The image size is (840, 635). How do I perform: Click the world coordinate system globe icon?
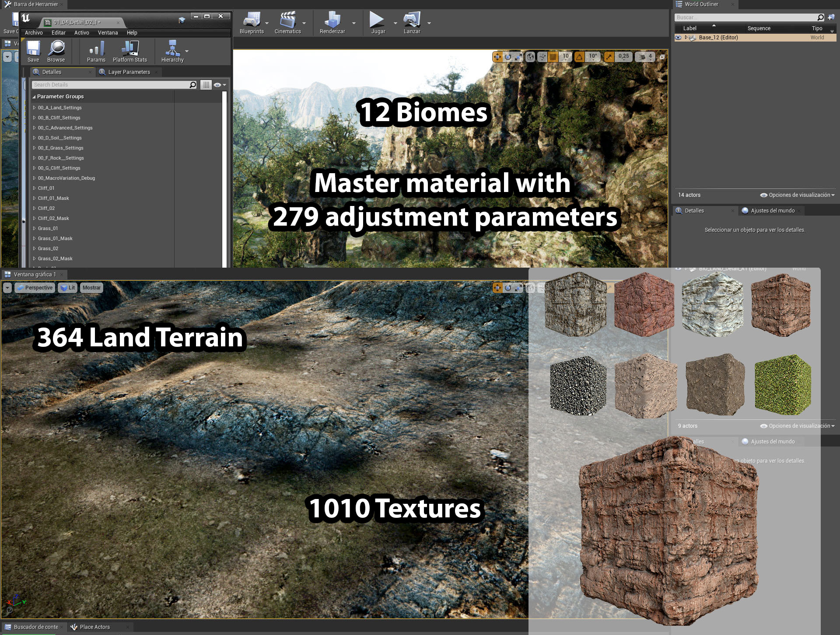(530, 57)
